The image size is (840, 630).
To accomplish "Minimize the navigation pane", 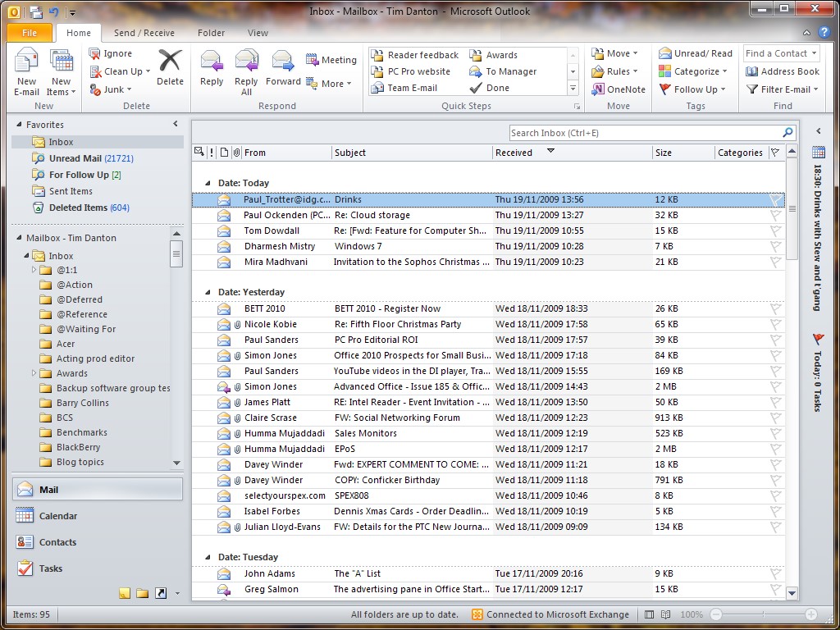I will [176, 124].
